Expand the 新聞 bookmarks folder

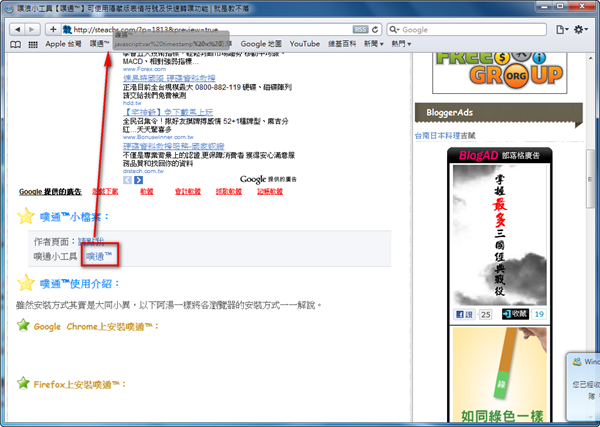tap(373, 44)
